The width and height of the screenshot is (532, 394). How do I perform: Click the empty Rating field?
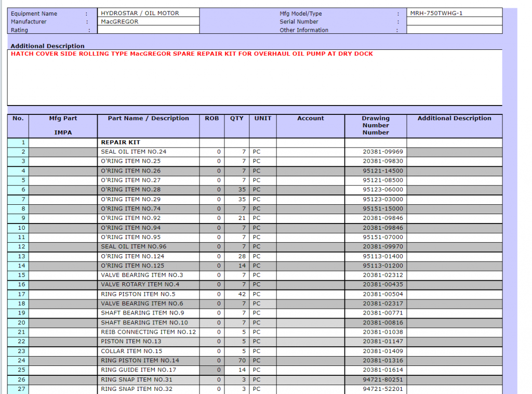tap(148, 30)
